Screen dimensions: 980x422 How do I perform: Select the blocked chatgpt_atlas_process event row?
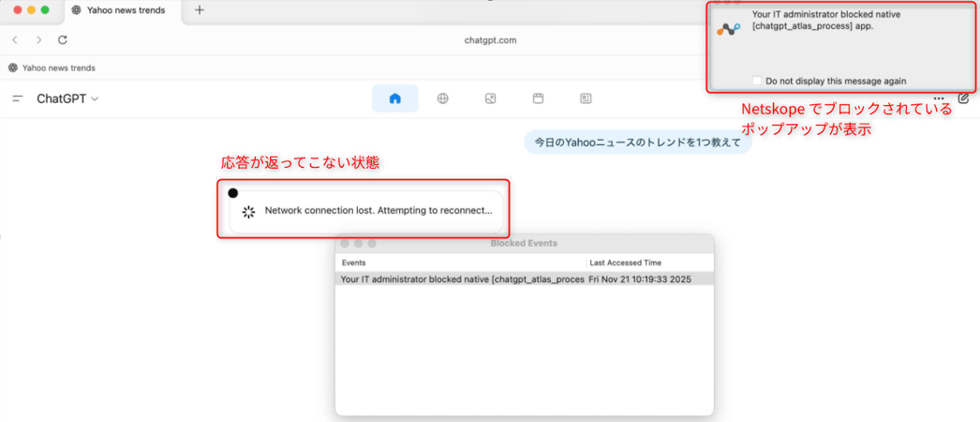[525, 279]
